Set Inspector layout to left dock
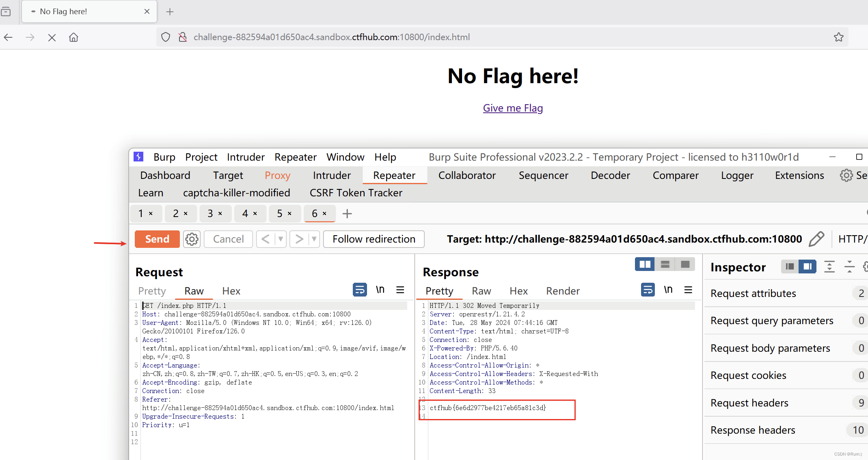Screen dimensions: 868x460 point(790,267)
